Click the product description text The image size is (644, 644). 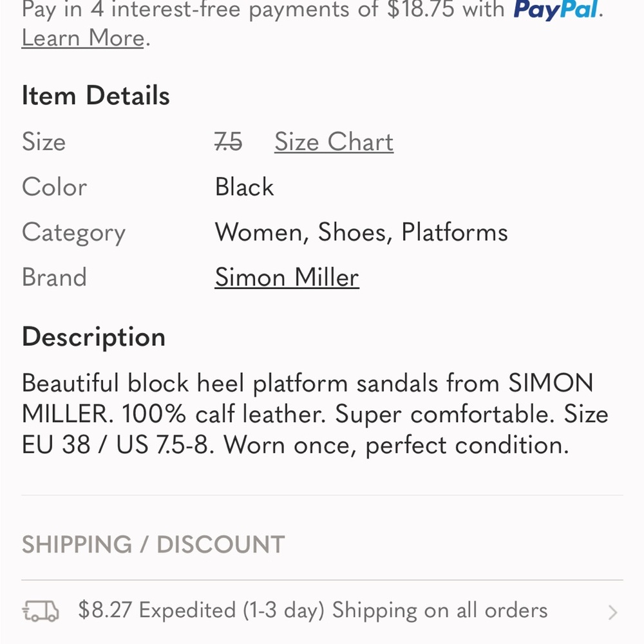click(314, 413)
